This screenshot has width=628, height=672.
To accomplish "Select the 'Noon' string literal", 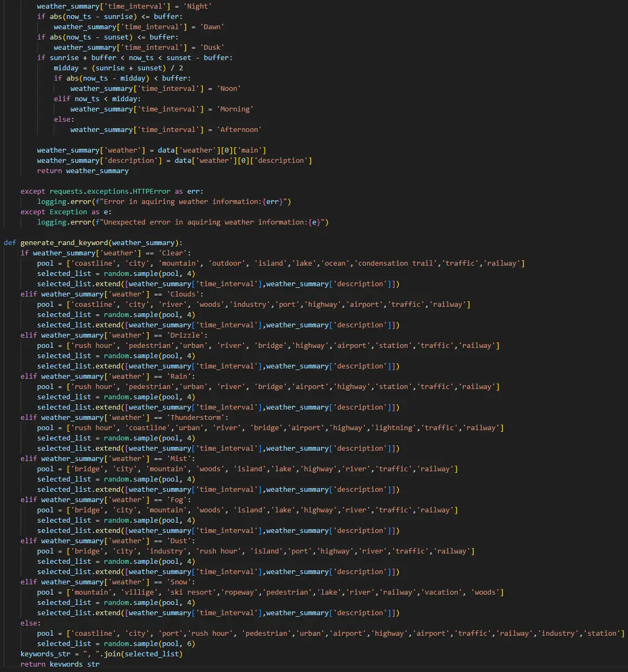I will [x=228, y=89].
